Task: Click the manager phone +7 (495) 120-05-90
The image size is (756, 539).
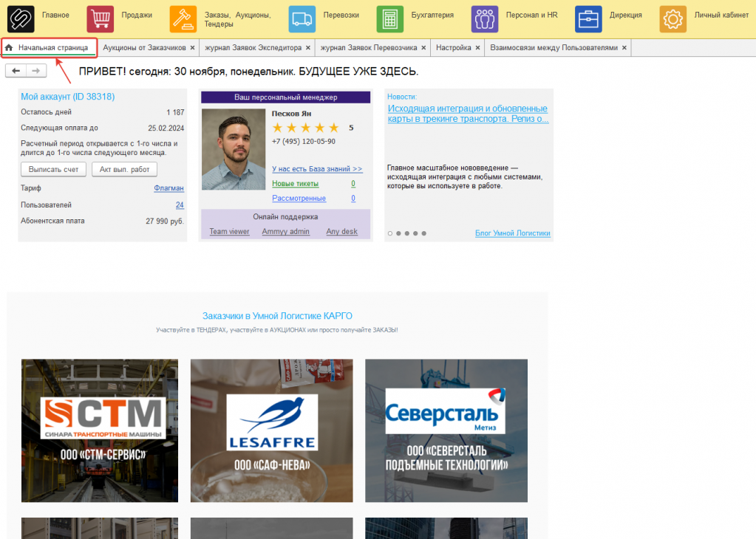Action: click(x=304, y=142)
